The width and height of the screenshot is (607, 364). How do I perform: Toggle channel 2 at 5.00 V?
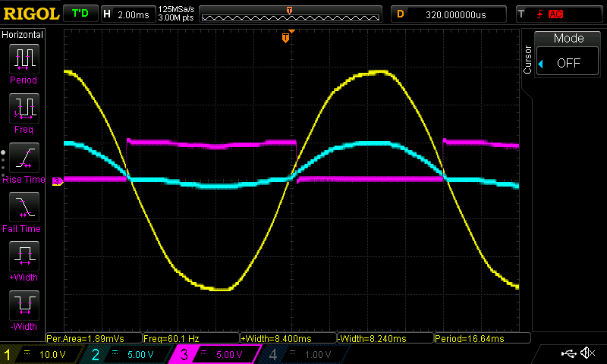click(127, 354)
